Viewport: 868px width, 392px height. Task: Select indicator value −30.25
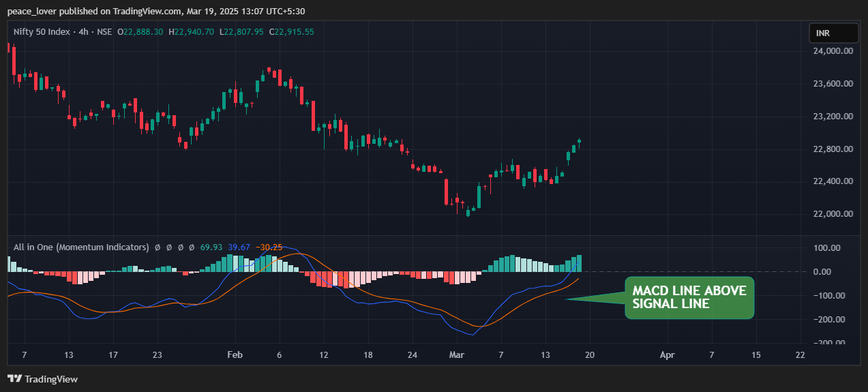pos(269,247)
